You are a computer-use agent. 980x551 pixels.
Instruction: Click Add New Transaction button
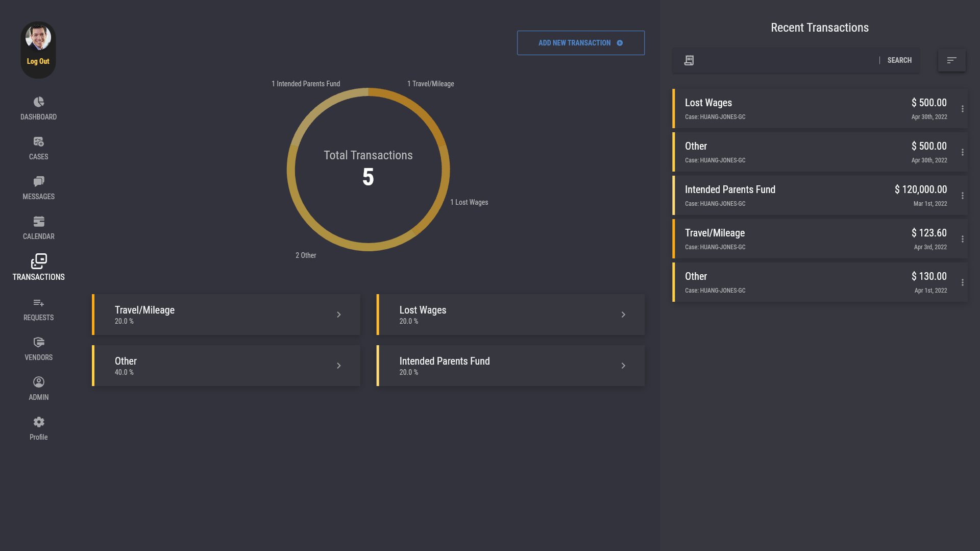coord(580,43)
